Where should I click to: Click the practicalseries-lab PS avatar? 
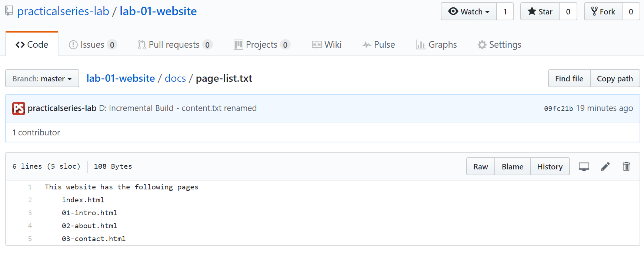(19, 108)
